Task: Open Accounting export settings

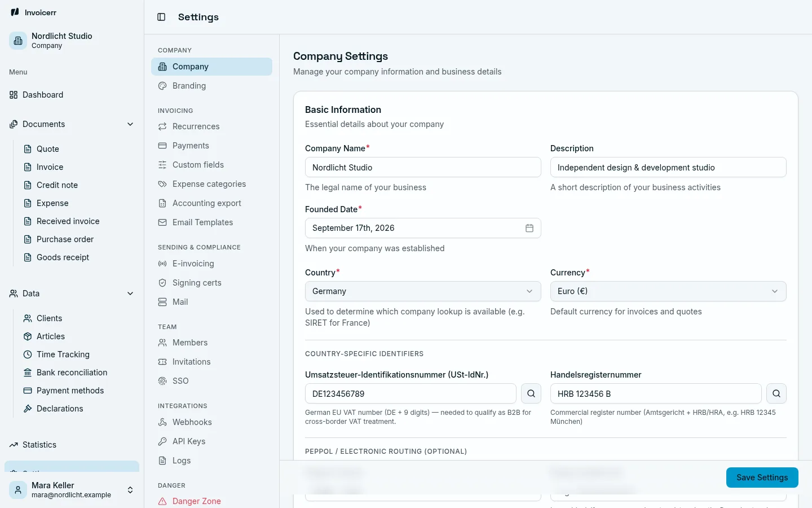Action: pos(211,203)
